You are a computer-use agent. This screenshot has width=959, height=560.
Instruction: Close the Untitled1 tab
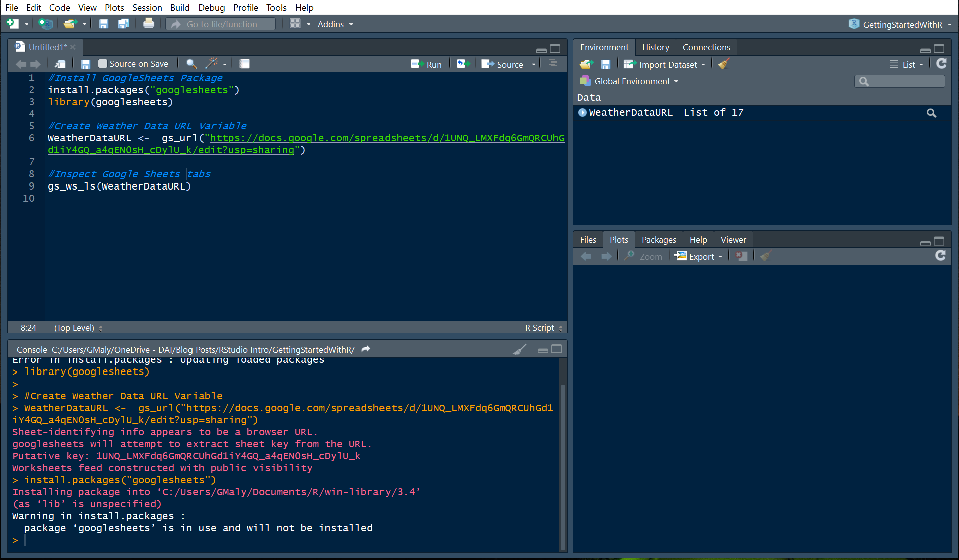pyautogui.click(x=73, y=47)
